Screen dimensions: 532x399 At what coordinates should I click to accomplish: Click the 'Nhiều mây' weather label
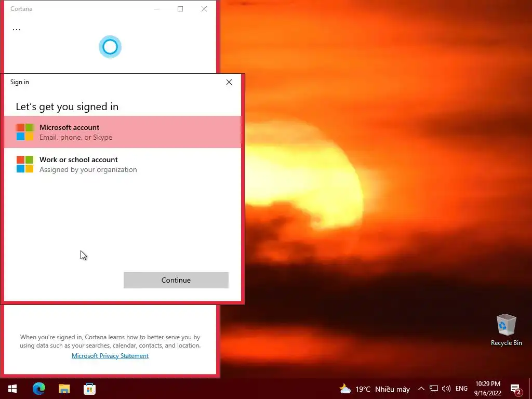(393, 389)
